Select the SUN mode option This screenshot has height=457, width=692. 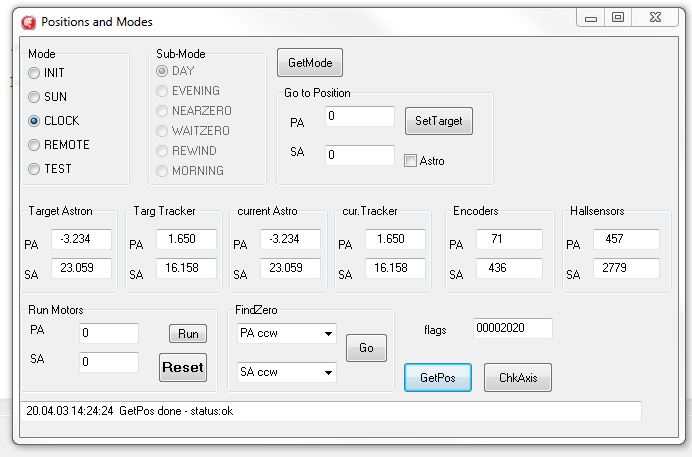(x=34, y=97)
